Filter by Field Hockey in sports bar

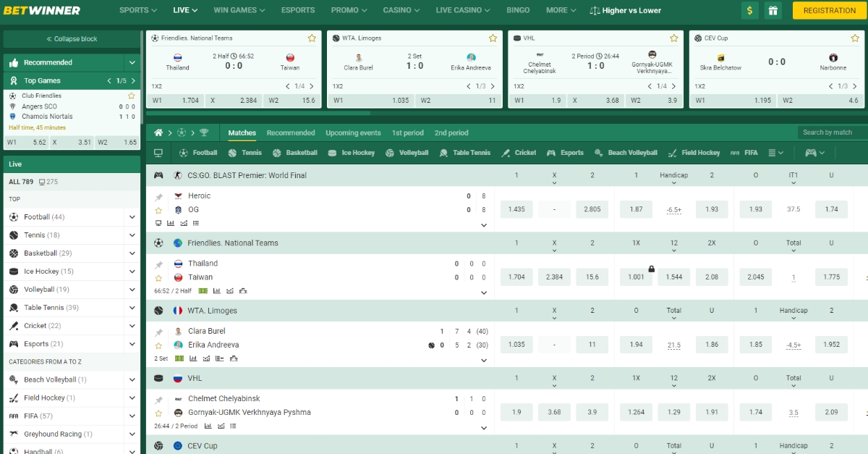pos(694,153)
